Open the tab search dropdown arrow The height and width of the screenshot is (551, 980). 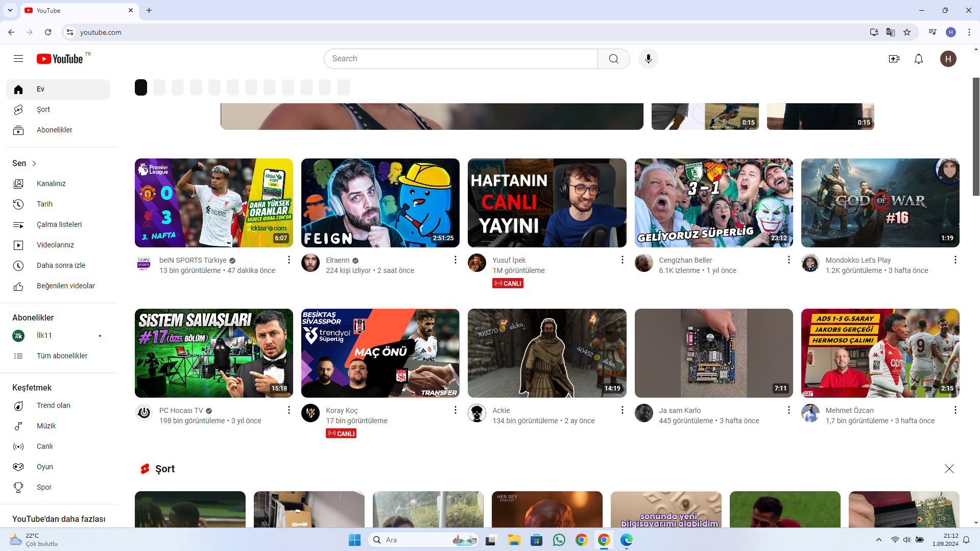click(x=10, y=10)
